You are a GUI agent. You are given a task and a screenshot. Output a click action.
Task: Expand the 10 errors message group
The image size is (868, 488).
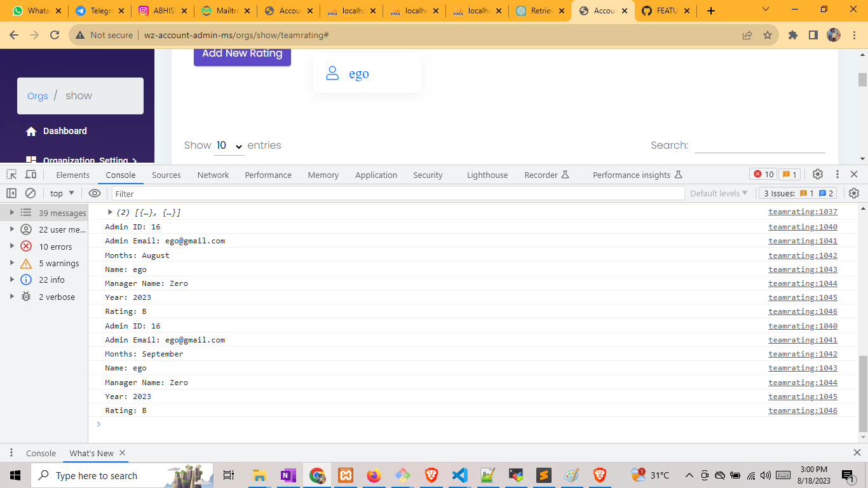pyautogui.click(x=11, y=247)
